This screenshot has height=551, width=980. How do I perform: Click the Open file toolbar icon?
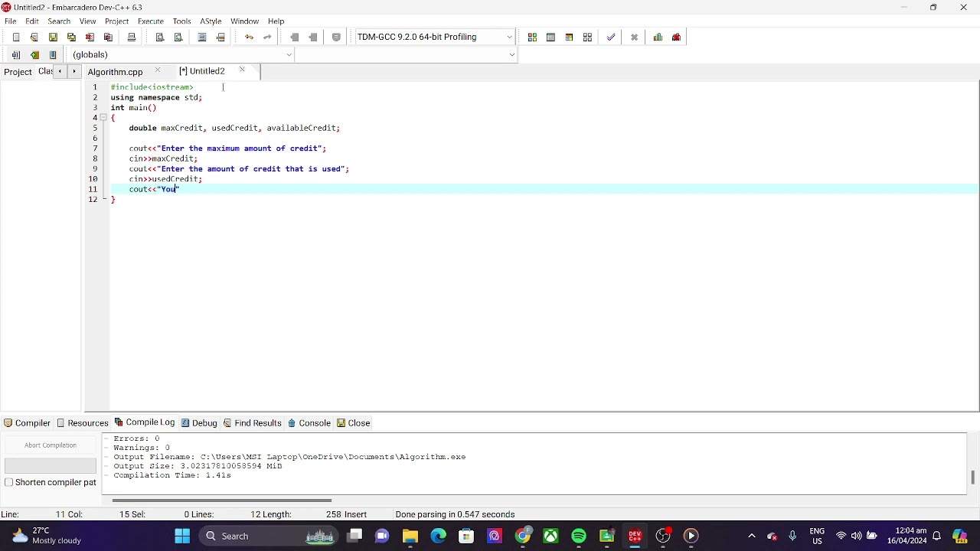click(x=34, y=37)
